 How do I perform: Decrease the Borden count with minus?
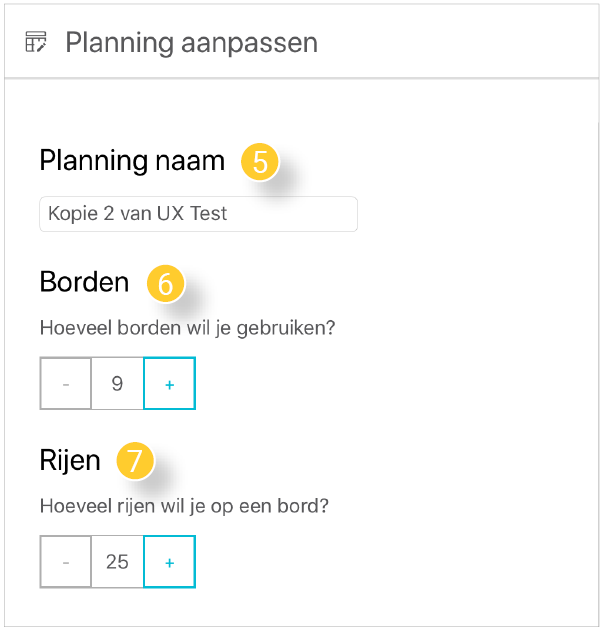pyautogui.click(x=66, y=384)
